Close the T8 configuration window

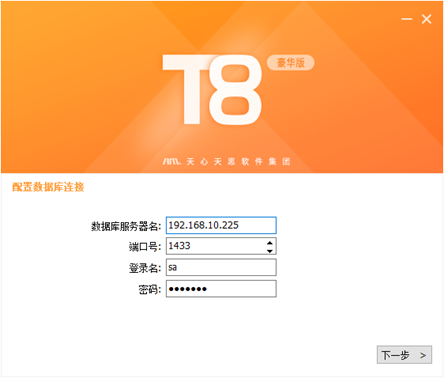tap(427, 19)
